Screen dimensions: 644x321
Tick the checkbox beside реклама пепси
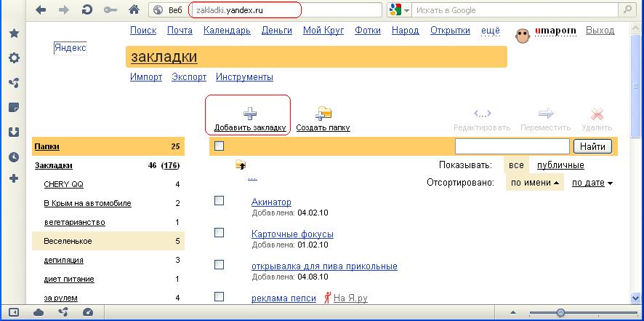tap(220, 296)
